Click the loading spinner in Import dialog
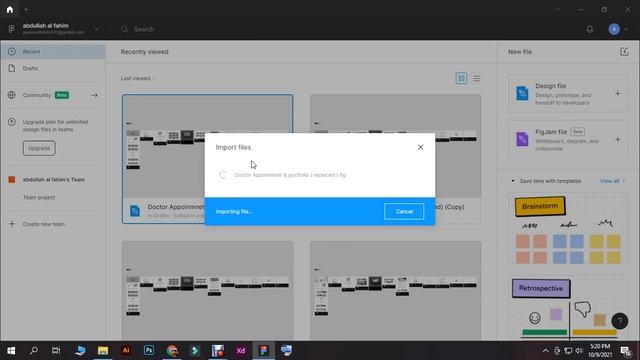The image size is (640, 360). click(223, 175)
